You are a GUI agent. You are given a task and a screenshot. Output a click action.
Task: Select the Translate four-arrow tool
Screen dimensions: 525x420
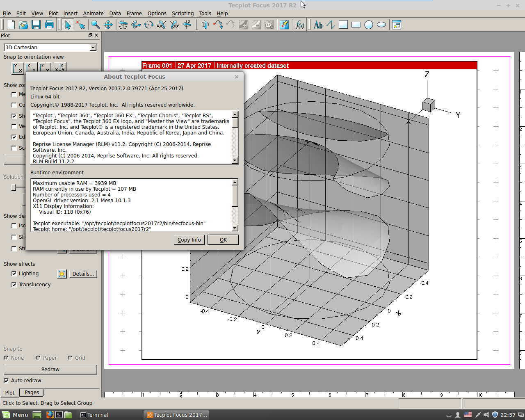tap(108, 25)
